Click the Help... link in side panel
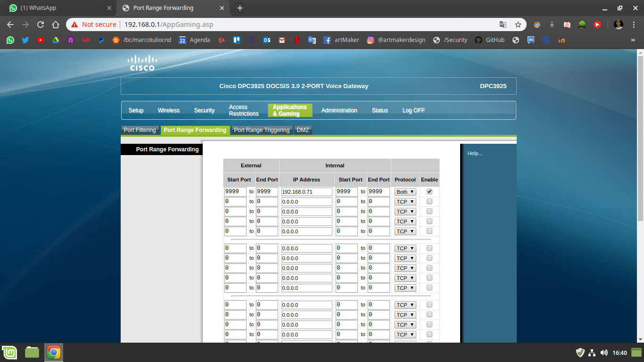Screen dimensions: 644x362 coord(475,153)
